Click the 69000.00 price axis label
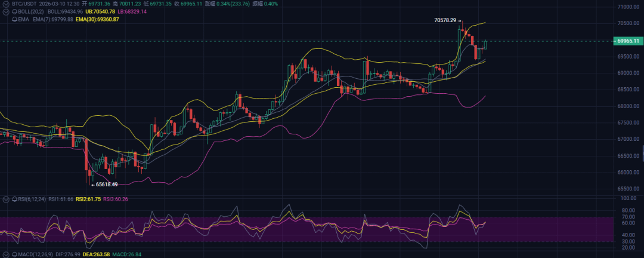Image resolution: width=644 pixels, height=258 pixels. pyautogui.click(x=628, y=73)
